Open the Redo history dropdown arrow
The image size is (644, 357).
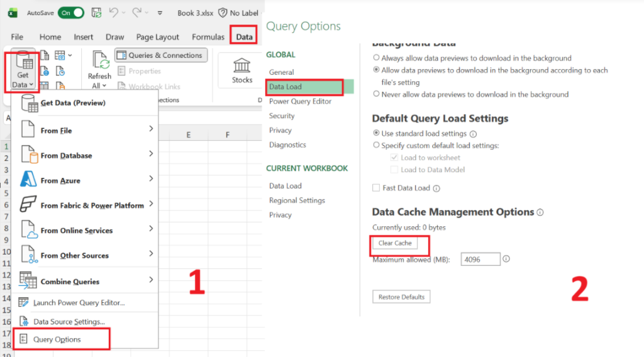pos(147,13)
